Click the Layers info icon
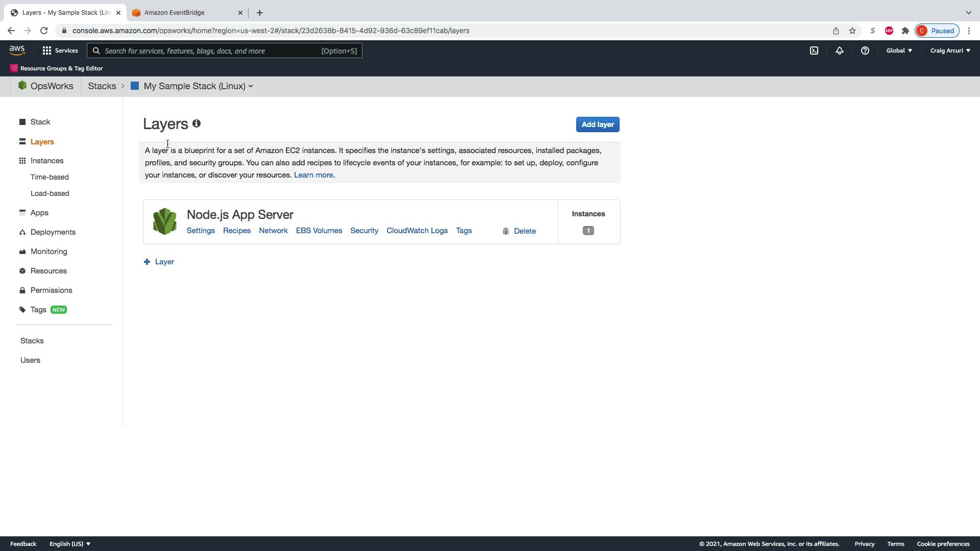Viewport: 980px width, 551px height. pos(197,124)
